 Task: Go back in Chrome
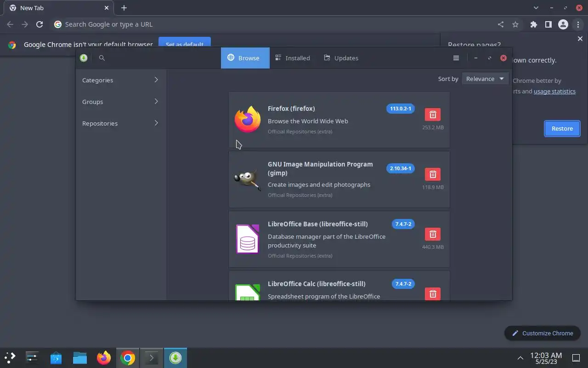tap(10, 24)
